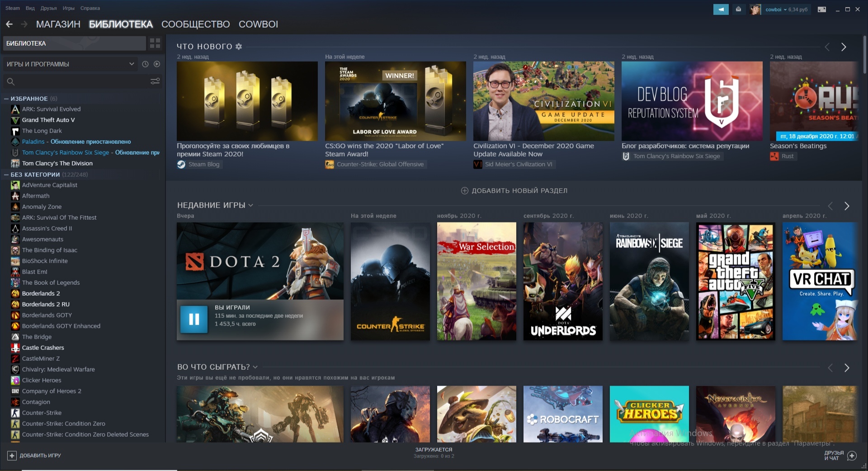Open Dota Underlords game cover
The width and height of the screenshot is (868, 471).
pyautogui.click(x=563, y=281)
